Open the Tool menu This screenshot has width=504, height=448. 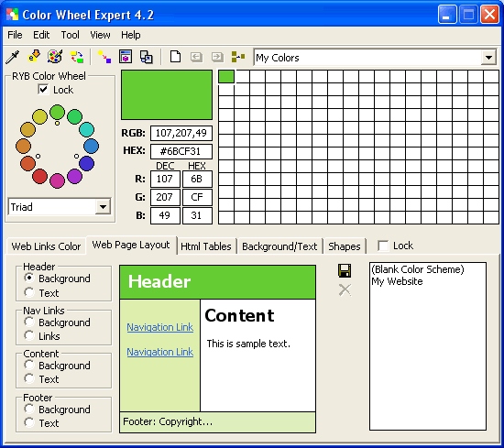70,35
